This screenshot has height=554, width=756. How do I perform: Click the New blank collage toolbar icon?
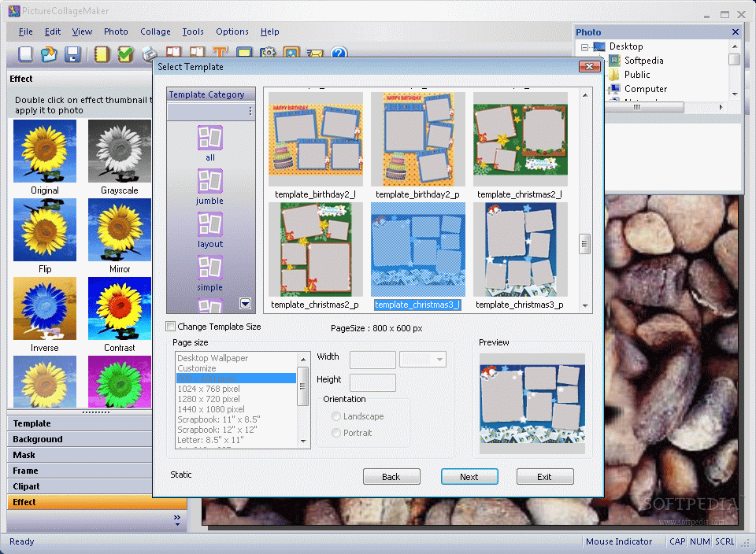pos(25,54)
